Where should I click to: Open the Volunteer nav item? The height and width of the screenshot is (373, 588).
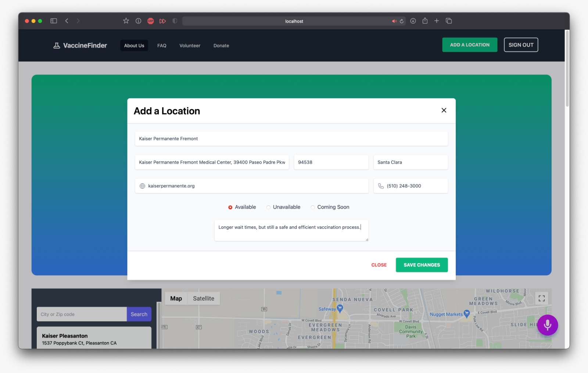point(190,46)
